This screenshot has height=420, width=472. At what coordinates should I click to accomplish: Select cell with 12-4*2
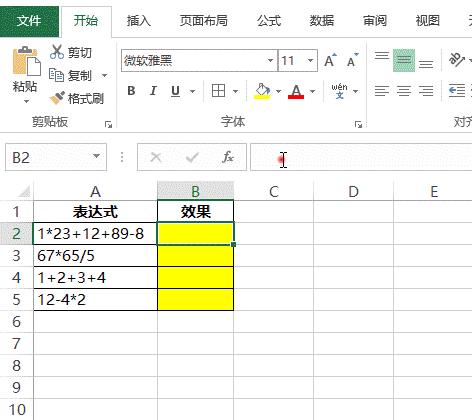coord(95,300)
